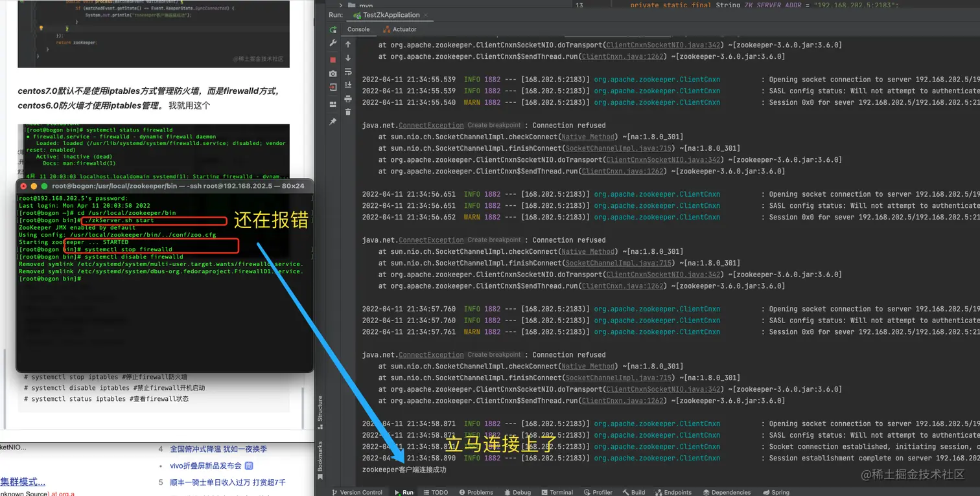The width and height of the screenshot is (980, 496).
Task: Open the Run panel layout icon
Action: pyautogui.click(x=333, y=104)
